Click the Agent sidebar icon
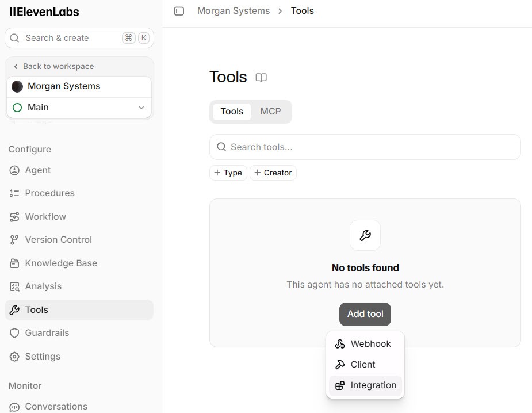This screenshot has width=532, height=413. pyautogui.click(x=14, y=170)
